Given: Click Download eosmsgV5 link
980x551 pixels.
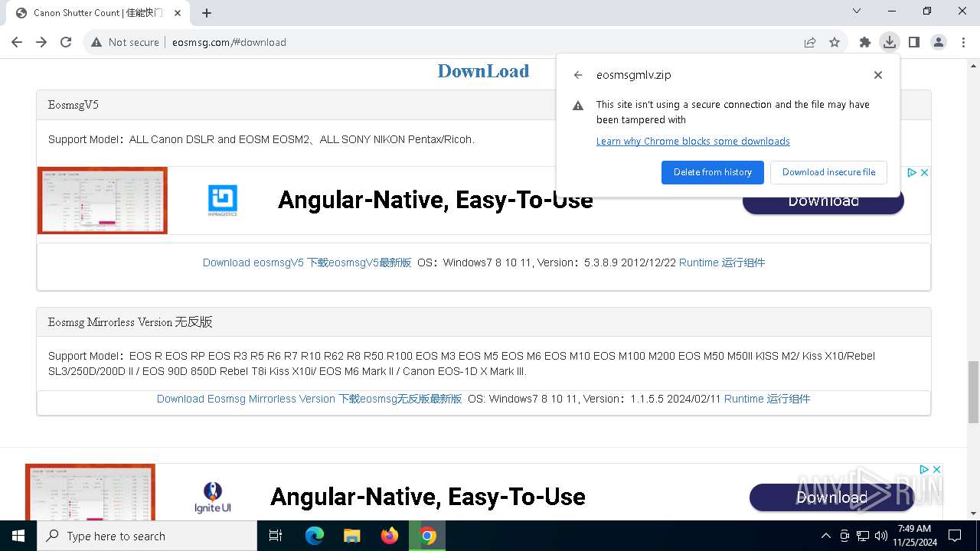Looking at the screenshot, I should 307,262.
